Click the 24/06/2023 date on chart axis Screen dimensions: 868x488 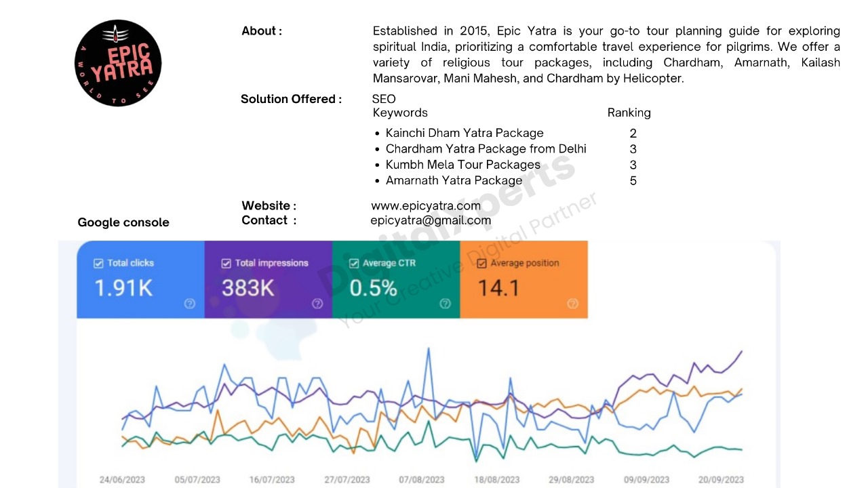[x=122, y=480]
